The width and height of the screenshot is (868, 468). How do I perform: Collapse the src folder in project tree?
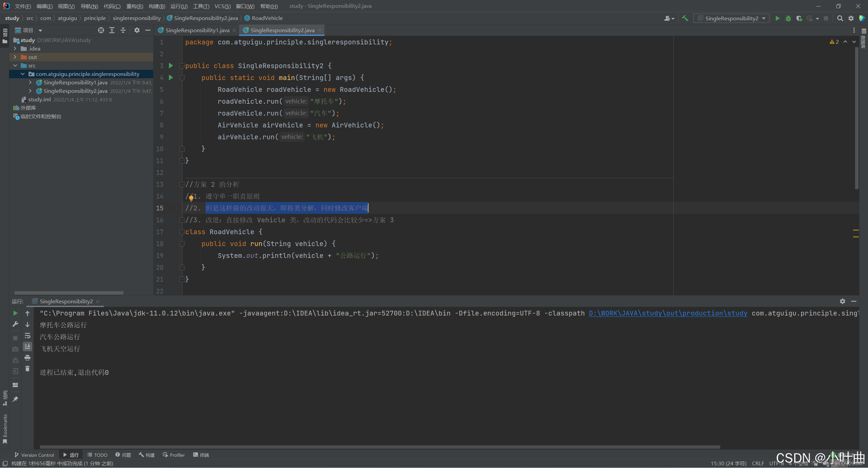click(x=15, y=65)
